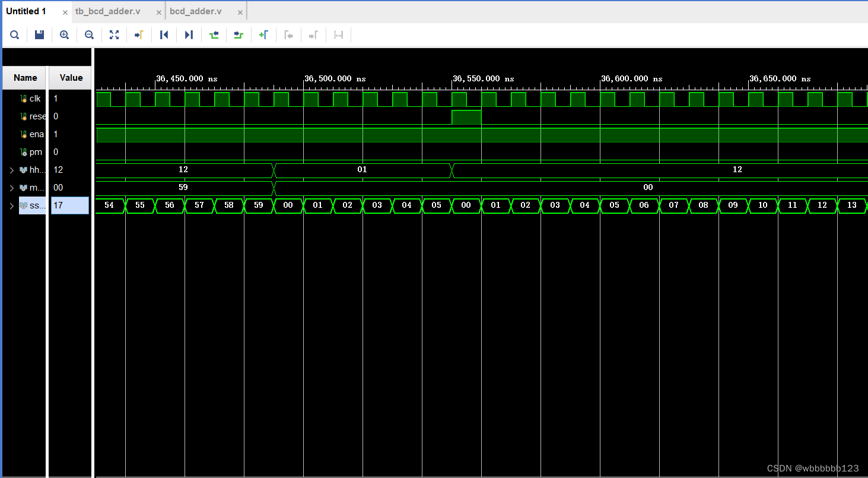The width and height of the screenshot is (868, 478).
Task: Save the waveform configuration
Action: [39, 35]
